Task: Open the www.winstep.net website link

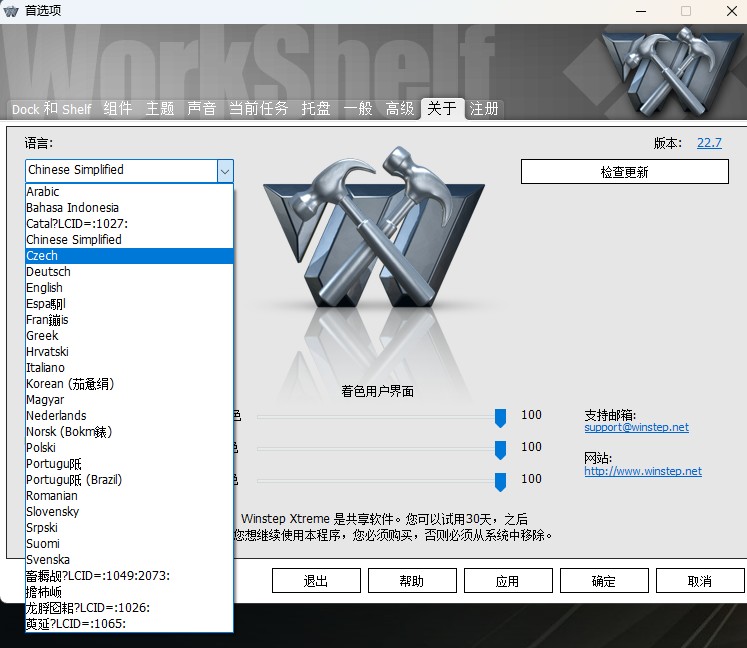Action: coord(643,472)
